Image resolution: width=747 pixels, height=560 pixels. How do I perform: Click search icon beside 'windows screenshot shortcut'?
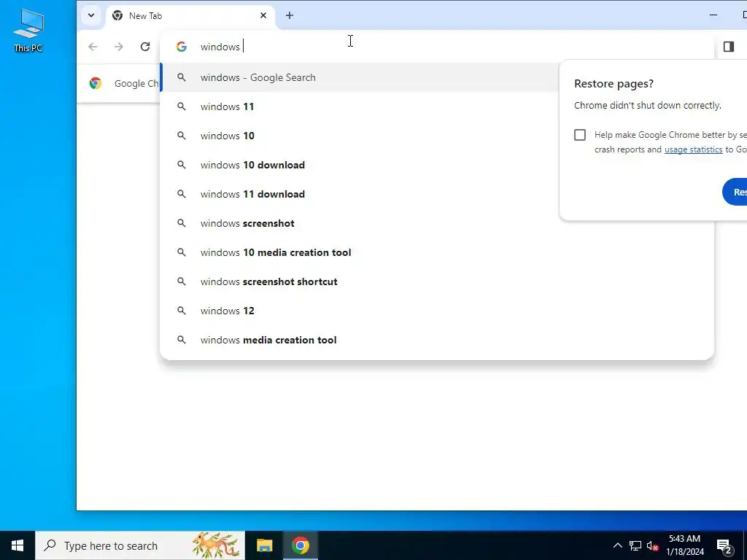point(182,281)
